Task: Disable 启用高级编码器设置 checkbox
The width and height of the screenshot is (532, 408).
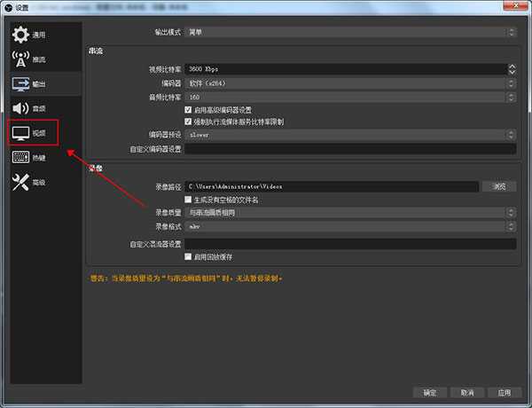Action: pos(188,109)
